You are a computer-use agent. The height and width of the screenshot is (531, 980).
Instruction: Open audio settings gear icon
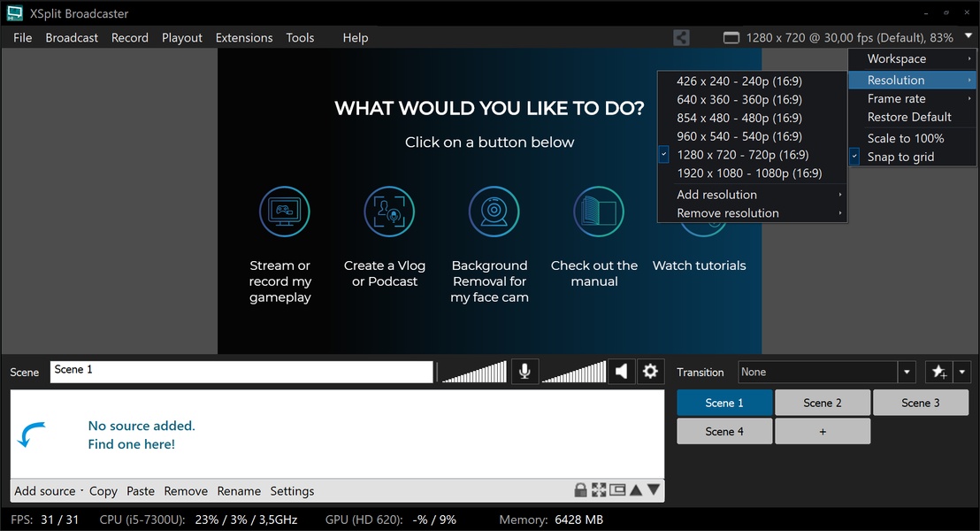(651, 372)
